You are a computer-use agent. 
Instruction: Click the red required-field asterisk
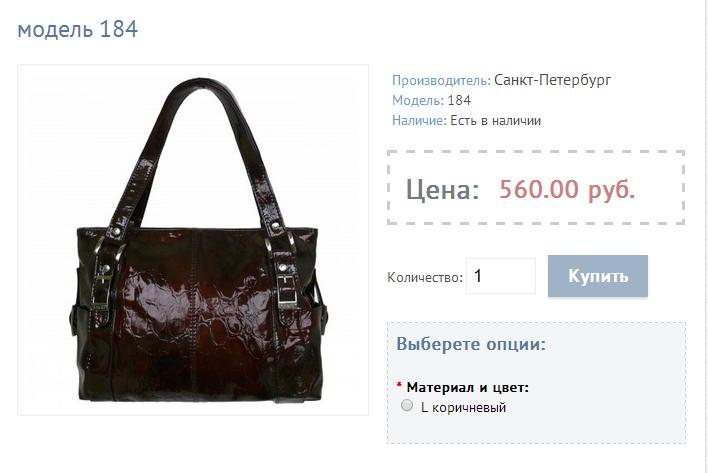click(399, 385)
